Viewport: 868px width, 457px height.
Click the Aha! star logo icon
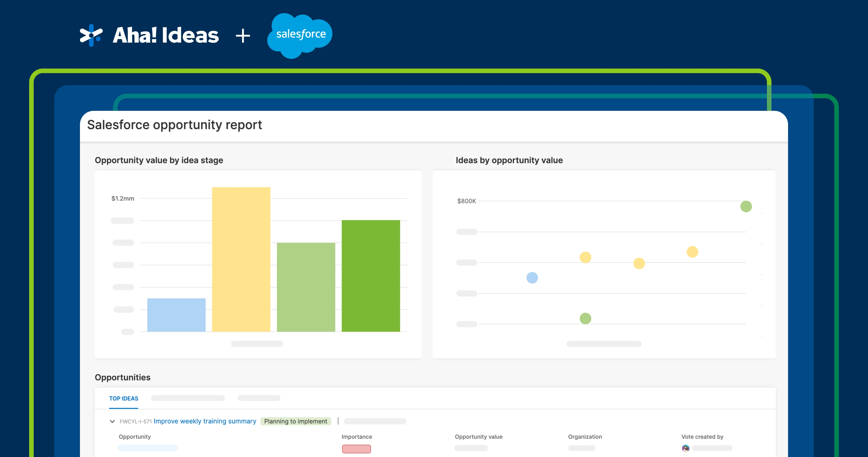91,35
